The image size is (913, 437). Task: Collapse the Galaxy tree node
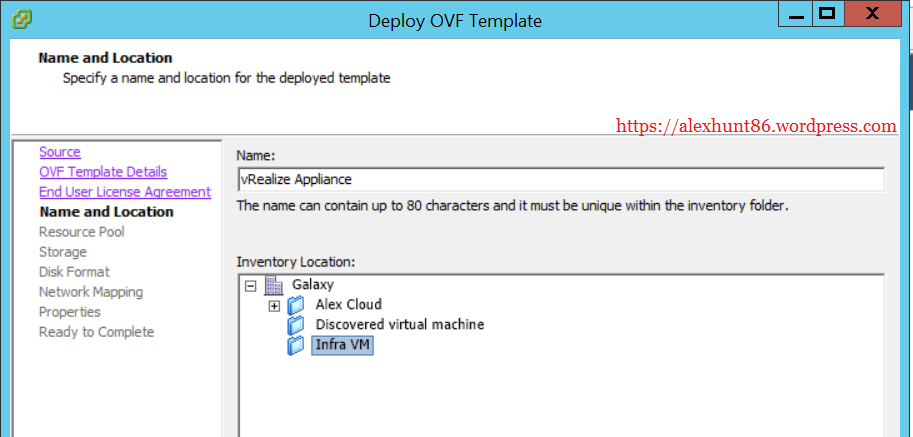point(250,285)
